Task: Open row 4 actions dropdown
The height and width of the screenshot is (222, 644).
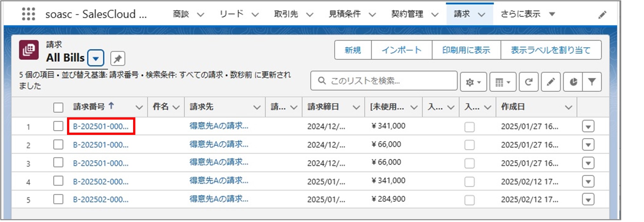Action: coord(588,182)
